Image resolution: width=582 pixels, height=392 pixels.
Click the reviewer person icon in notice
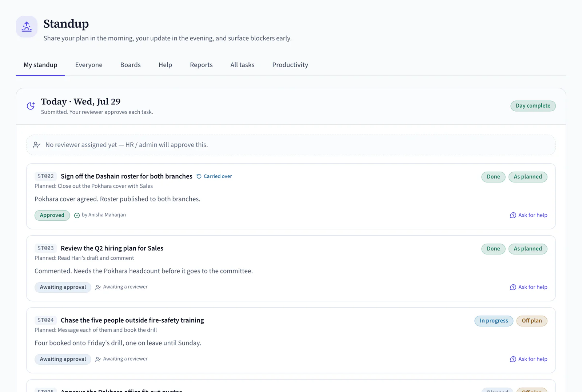click(x=36, y=145)
